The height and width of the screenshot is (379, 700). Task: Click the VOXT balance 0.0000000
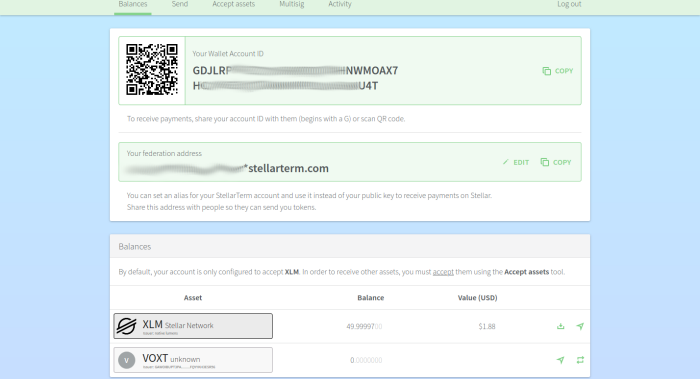point(366,360)
